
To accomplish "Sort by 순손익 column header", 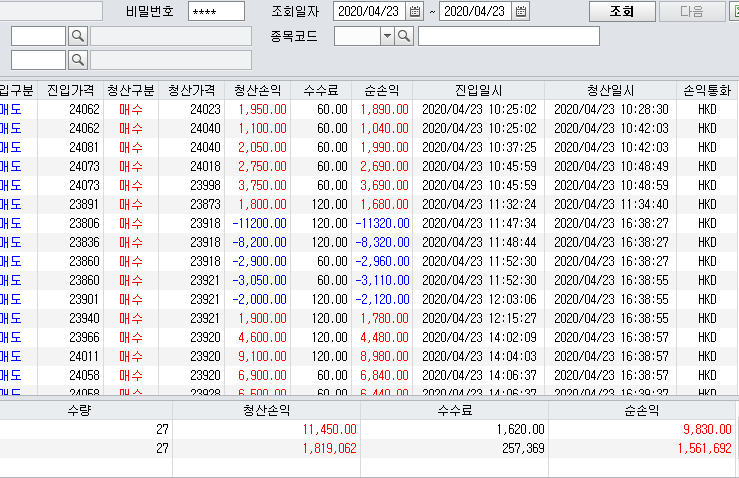I will (381, 89).
